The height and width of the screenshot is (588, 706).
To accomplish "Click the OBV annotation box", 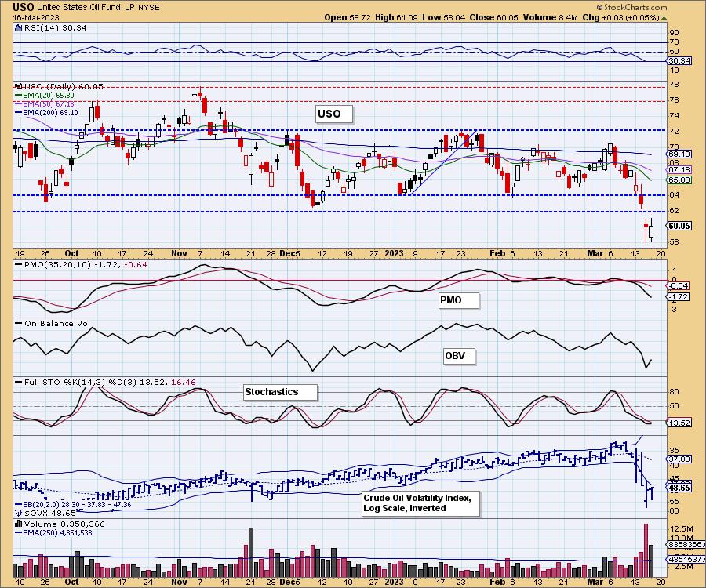I will (459, 356).
